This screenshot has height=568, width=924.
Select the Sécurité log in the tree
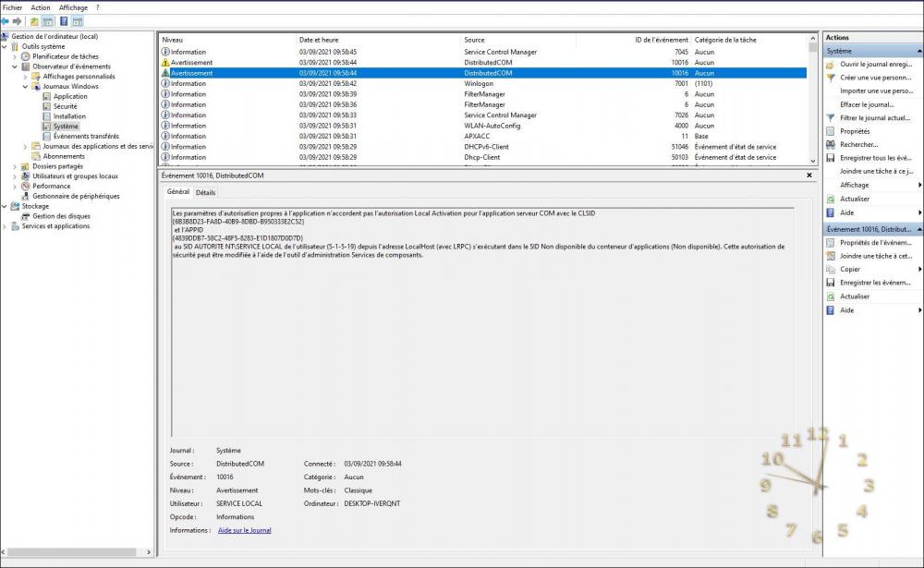point(65,106)
